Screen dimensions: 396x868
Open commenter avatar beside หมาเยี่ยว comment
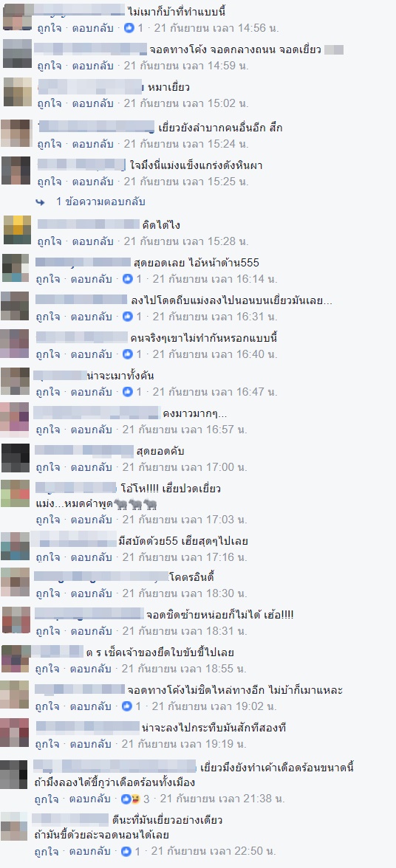coord(18,92)
